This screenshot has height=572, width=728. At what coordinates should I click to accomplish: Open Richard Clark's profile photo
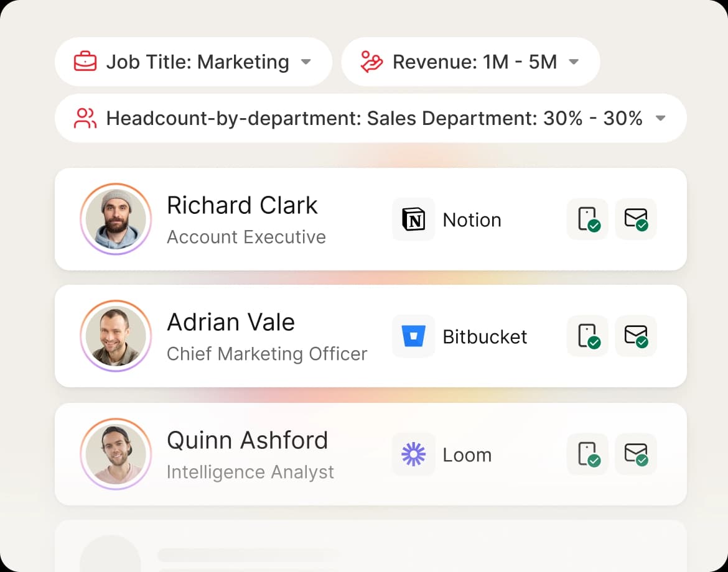tap(116, 219)
